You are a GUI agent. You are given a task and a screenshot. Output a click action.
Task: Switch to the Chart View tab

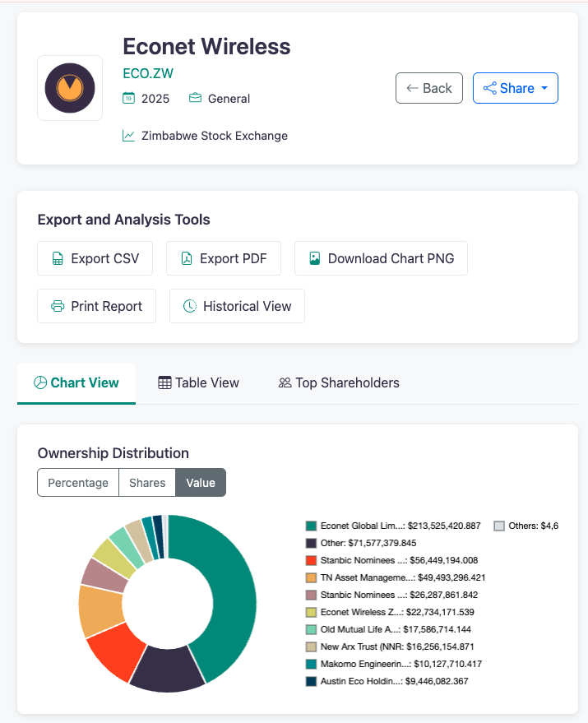[76, 383]
